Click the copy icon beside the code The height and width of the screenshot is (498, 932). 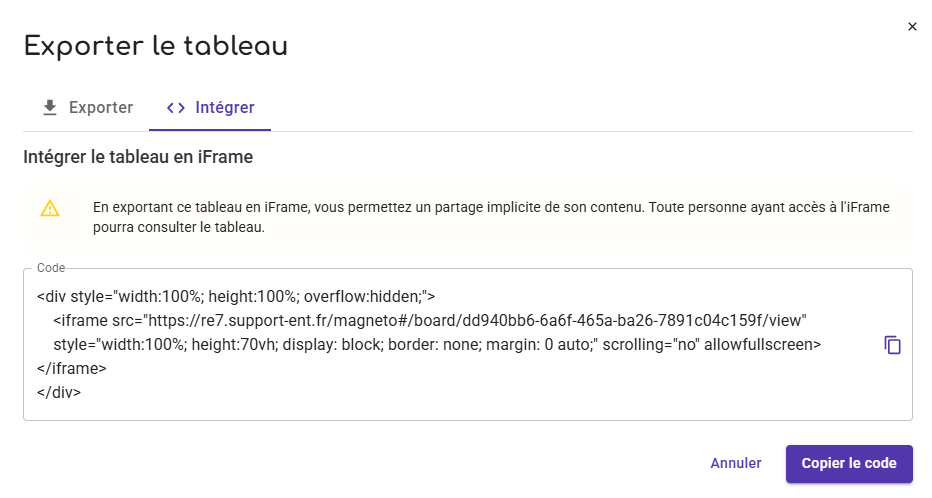coord(893,345)
